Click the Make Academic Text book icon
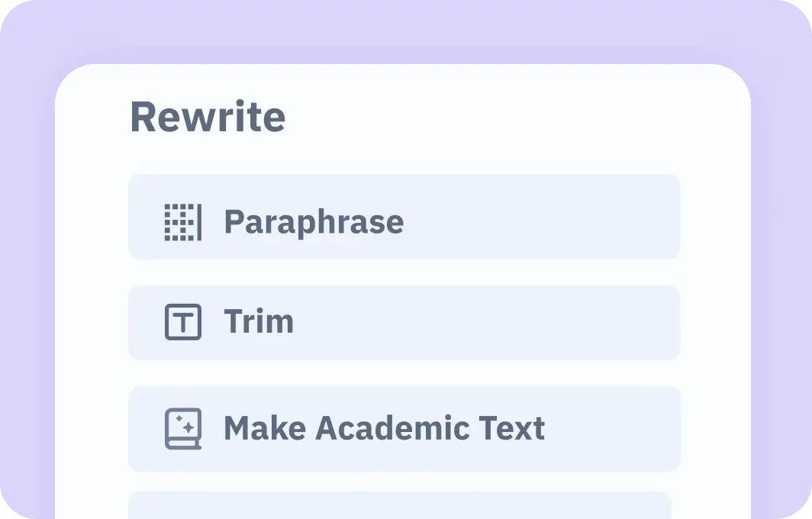The width and height of the screenshot is (812, 519). coord(183,429)
